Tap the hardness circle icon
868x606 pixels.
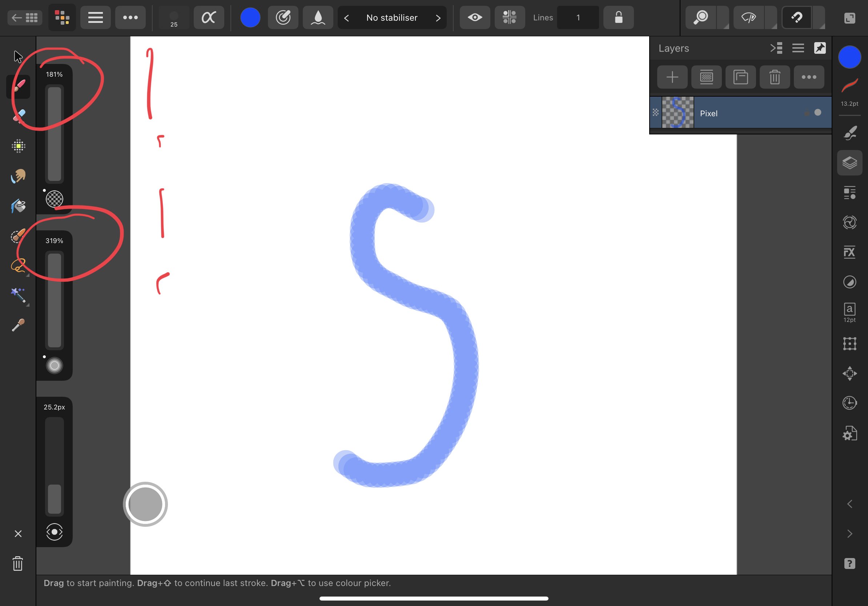click(x=55, y=365)
